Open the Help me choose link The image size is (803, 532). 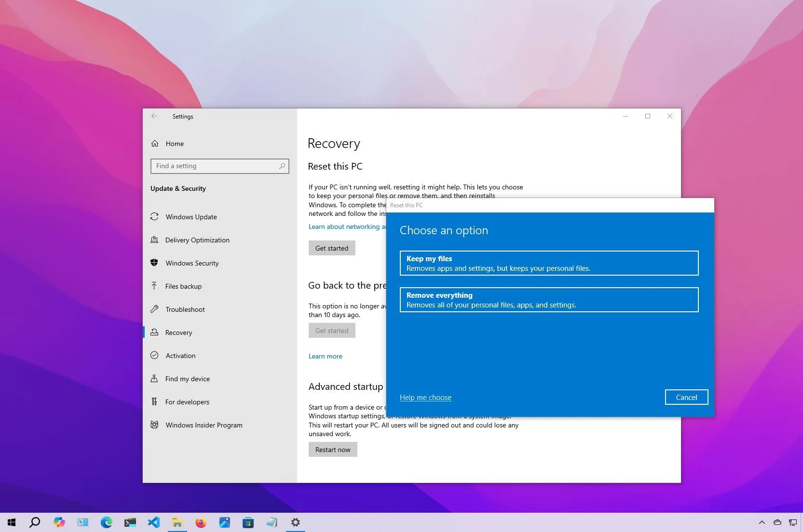(425, 397)
